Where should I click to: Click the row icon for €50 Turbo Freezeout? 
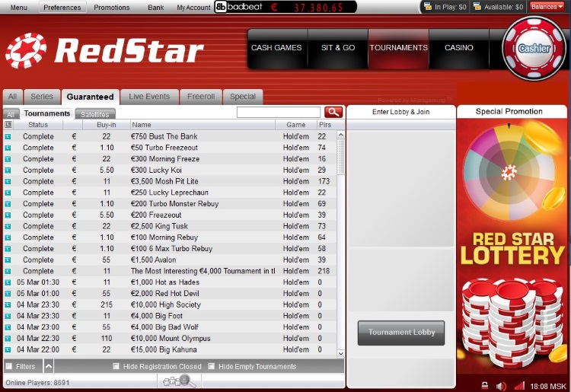click(x=8, y=148)
